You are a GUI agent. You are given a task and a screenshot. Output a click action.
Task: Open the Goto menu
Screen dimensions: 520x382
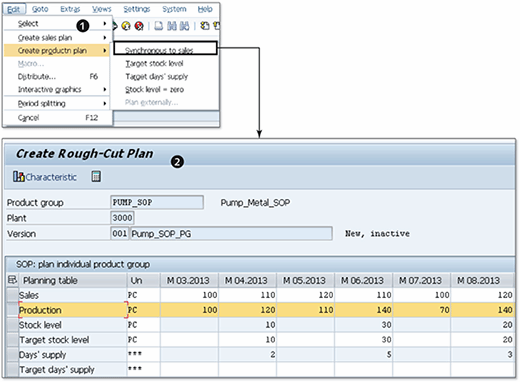tap(40, 9)
